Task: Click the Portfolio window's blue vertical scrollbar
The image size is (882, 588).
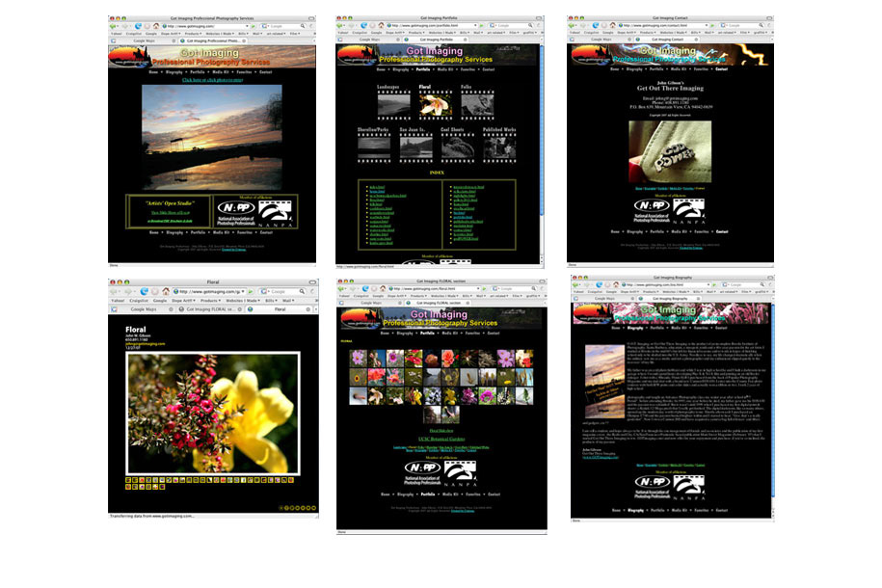Action: 542,129
